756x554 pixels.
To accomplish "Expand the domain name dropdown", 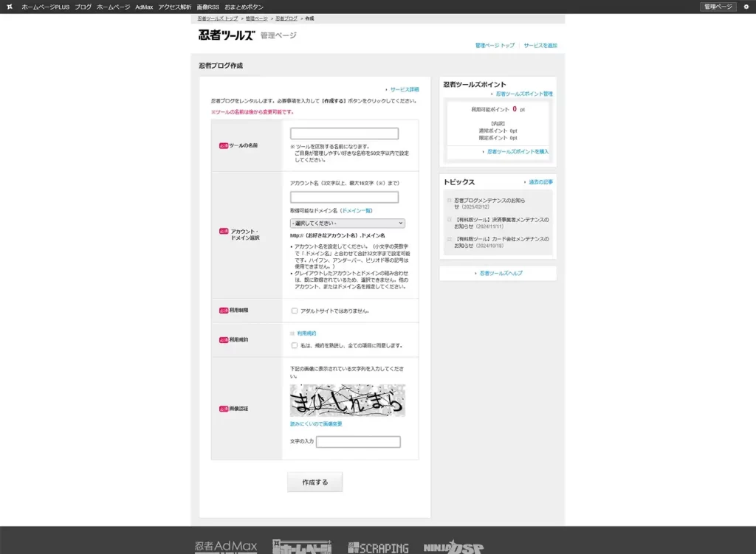I will tap(347, 223).
